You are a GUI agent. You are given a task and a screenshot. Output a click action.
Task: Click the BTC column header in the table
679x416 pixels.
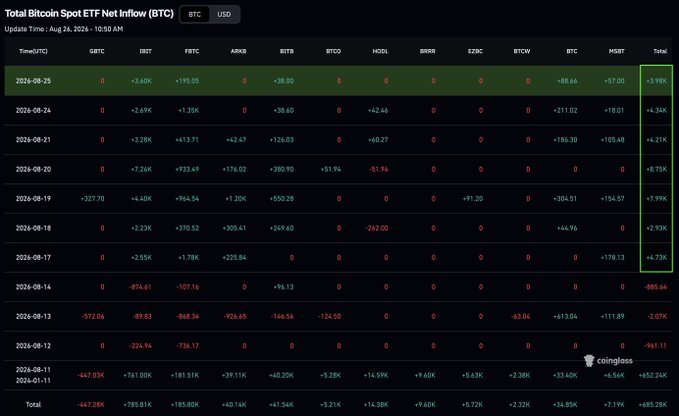pyautogui.click(x=572, y=51)
